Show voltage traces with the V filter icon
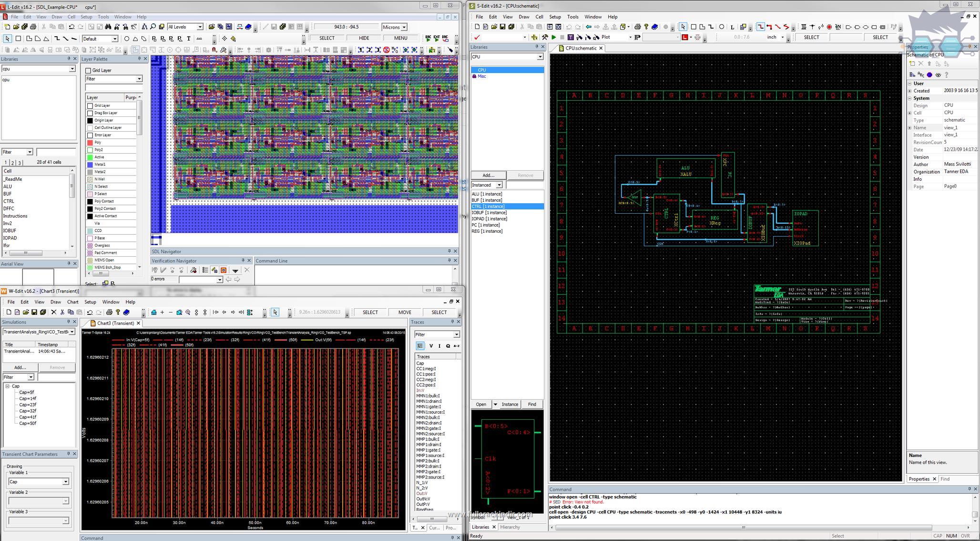 tap(431, 346)
